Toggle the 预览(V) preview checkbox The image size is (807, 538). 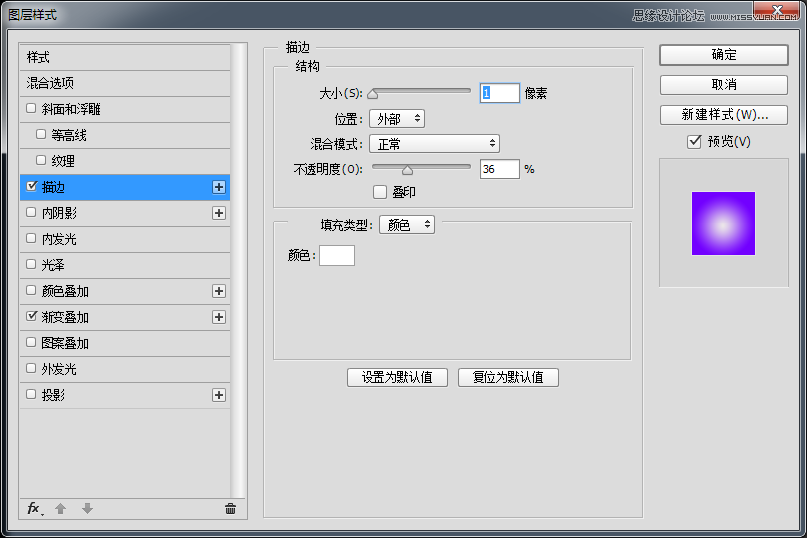[x=694, y=142]
